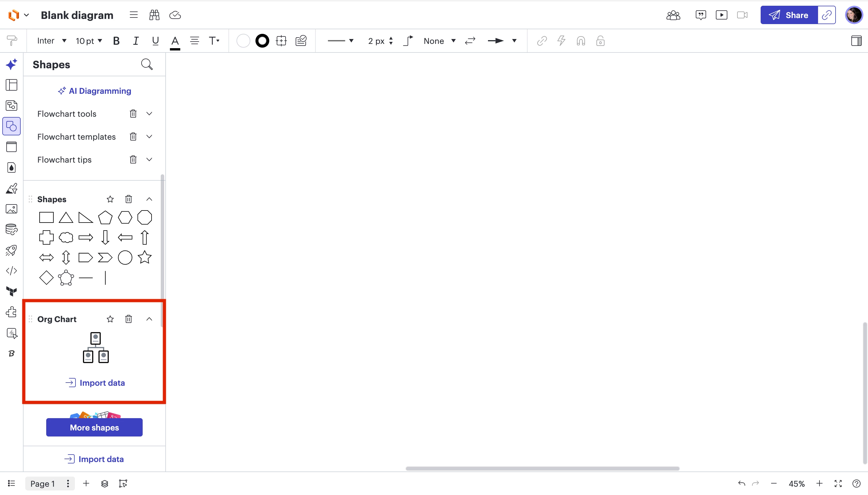Open the hamburger menu next to title

click(x=133, y=15)
